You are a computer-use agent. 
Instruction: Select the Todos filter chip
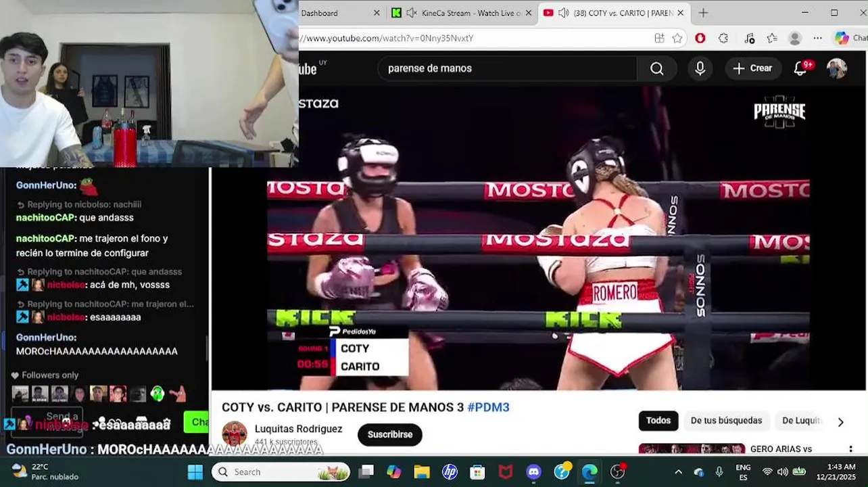[658, 421]
